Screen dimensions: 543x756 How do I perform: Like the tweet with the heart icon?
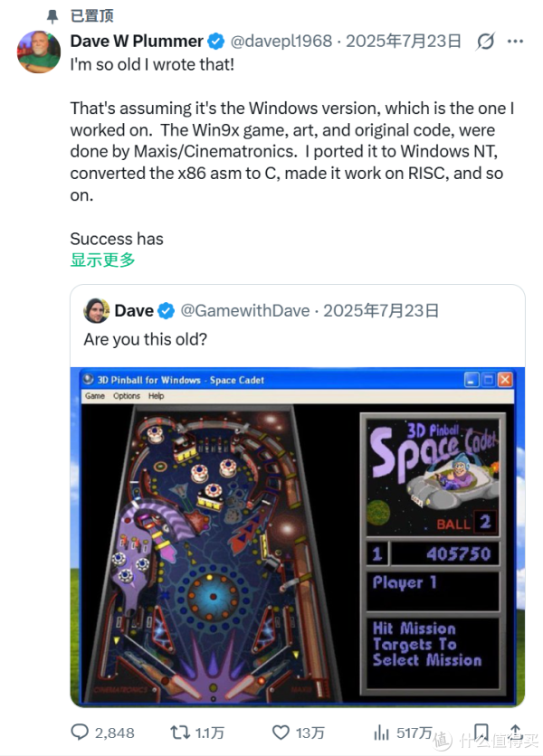pyautogui.click(x=281, y=732)
